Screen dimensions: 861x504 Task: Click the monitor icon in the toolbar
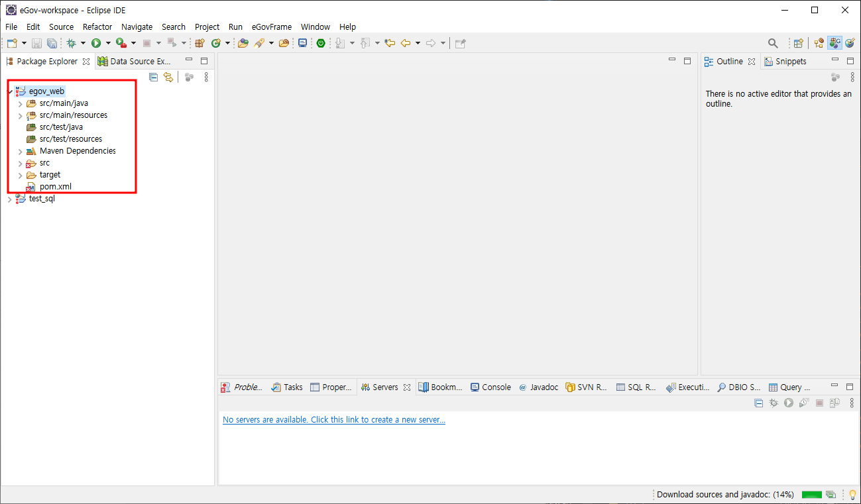tap(303, 43)
